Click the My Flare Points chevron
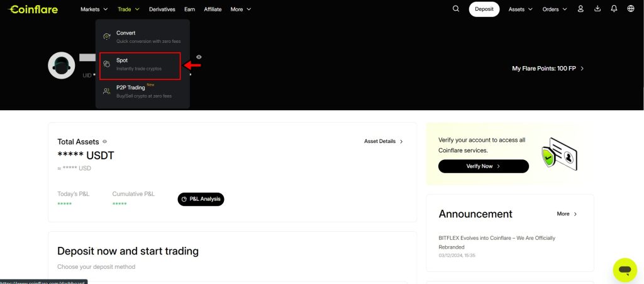Image resolution: width=644 pixels, height=284 pixels. coord(582,69)
